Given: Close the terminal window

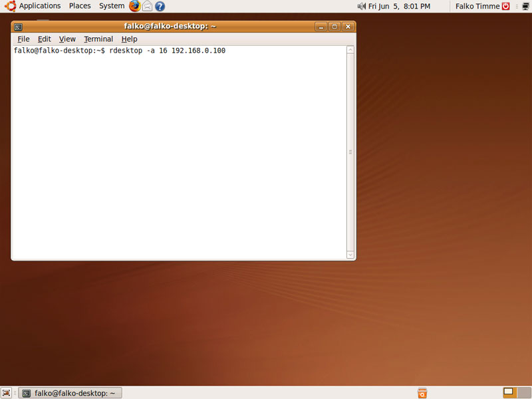Looking at the screenshot, I should tap(348, 27).
